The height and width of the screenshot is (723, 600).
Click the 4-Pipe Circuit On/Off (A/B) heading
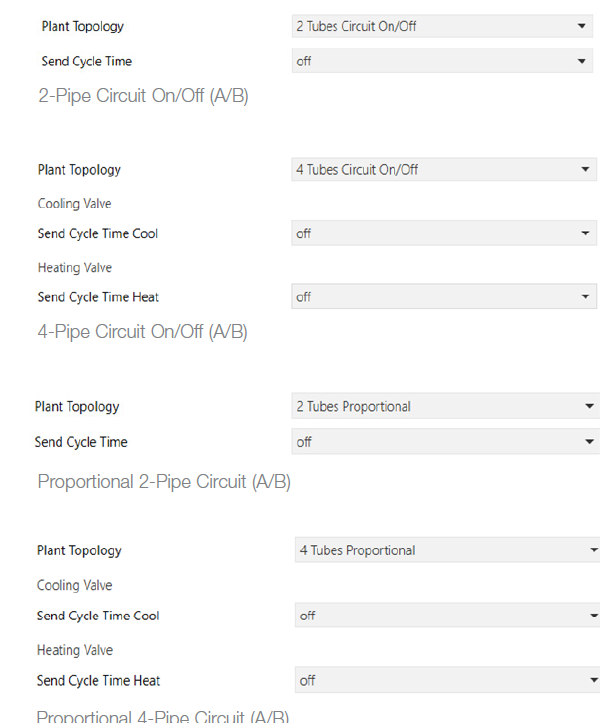(x=143, y=332)
